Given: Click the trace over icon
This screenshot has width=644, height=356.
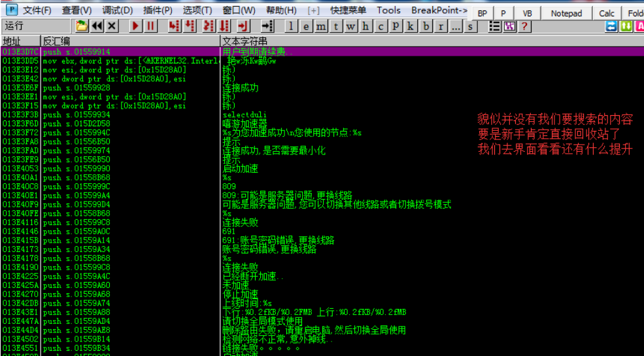Looking at the screenshot, I should coord(224,26).
